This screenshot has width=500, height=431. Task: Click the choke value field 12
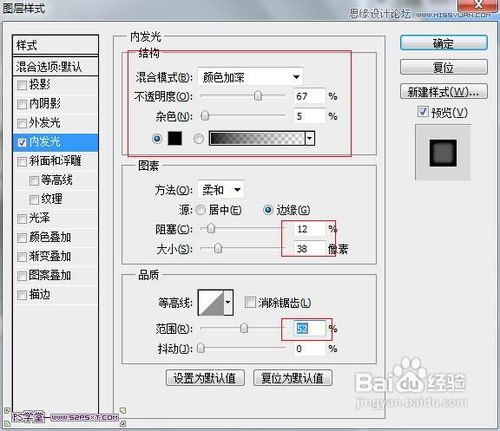pos(309,229)
